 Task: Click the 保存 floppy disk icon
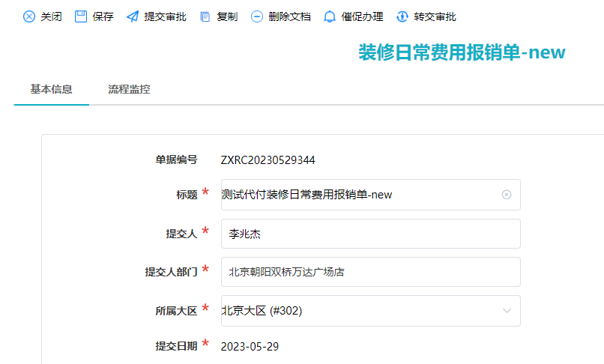click(x=81, y=16)
